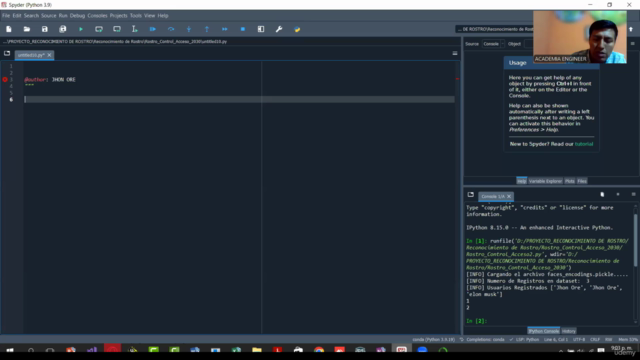Open working directory path dropdown
This screenshot has height=360, width=640.
click(x=494, y=29)
